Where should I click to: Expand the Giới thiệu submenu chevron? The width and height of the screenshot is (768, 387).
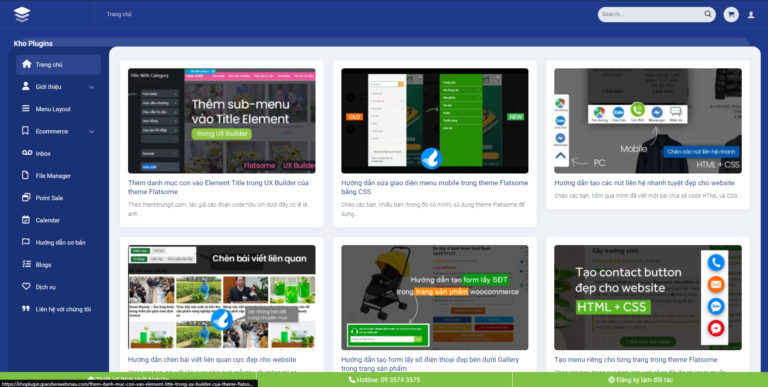(92, 87)
